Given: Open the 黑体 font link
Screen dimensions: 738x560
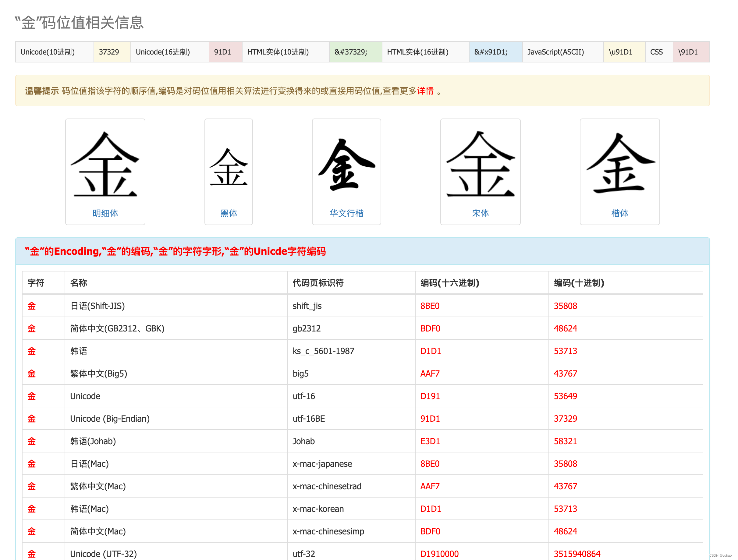Looking at the screenshot, I should click(x=229, y=213).
